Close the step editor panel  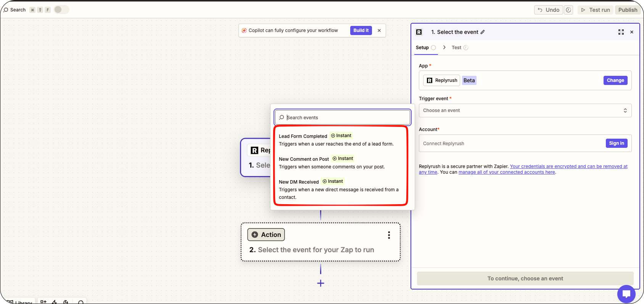click(632, 32)
